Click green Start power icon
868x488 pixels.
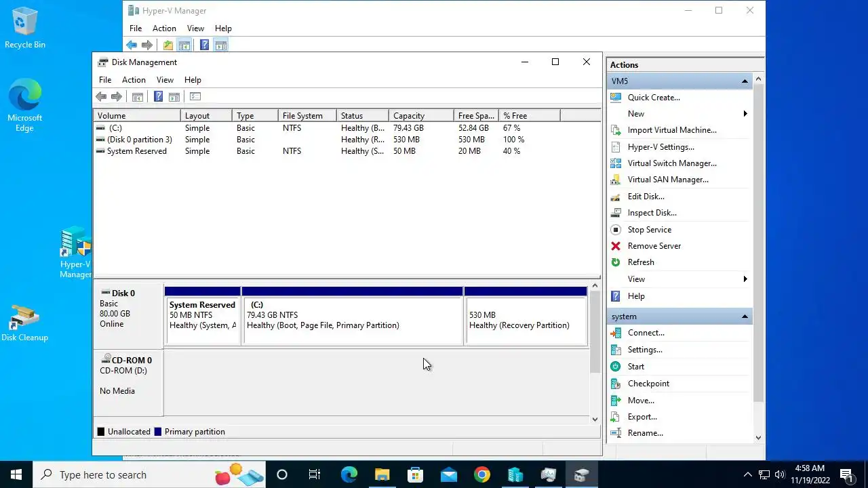click(x=616, y=367)
